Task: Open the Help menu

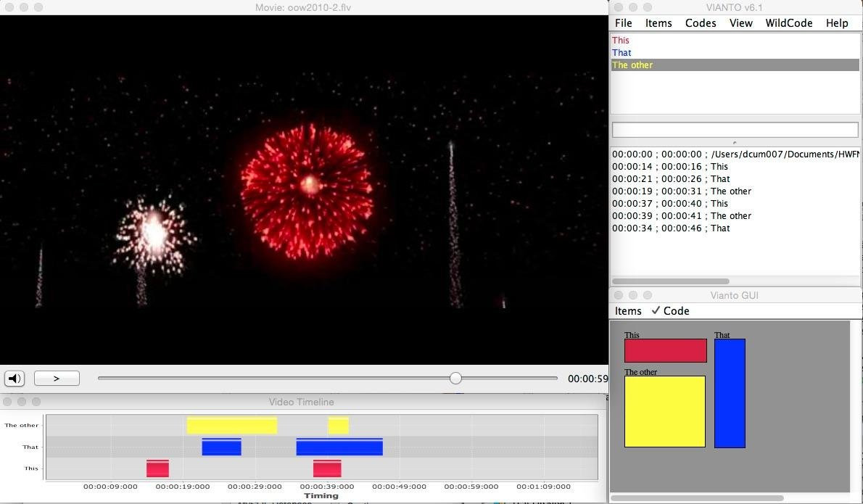Action: point(837,23)
